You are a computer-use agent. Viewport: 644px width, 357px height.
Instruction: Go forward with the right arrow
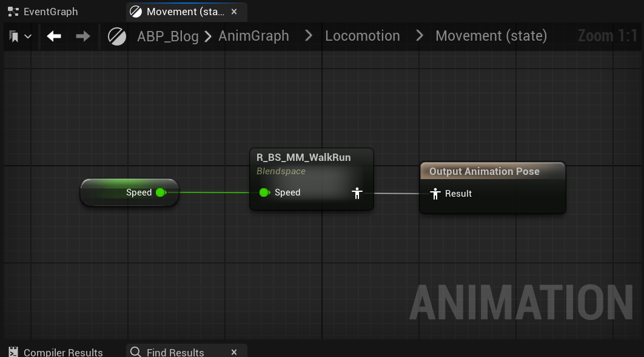pyautogui.click(x=83, y=36)
